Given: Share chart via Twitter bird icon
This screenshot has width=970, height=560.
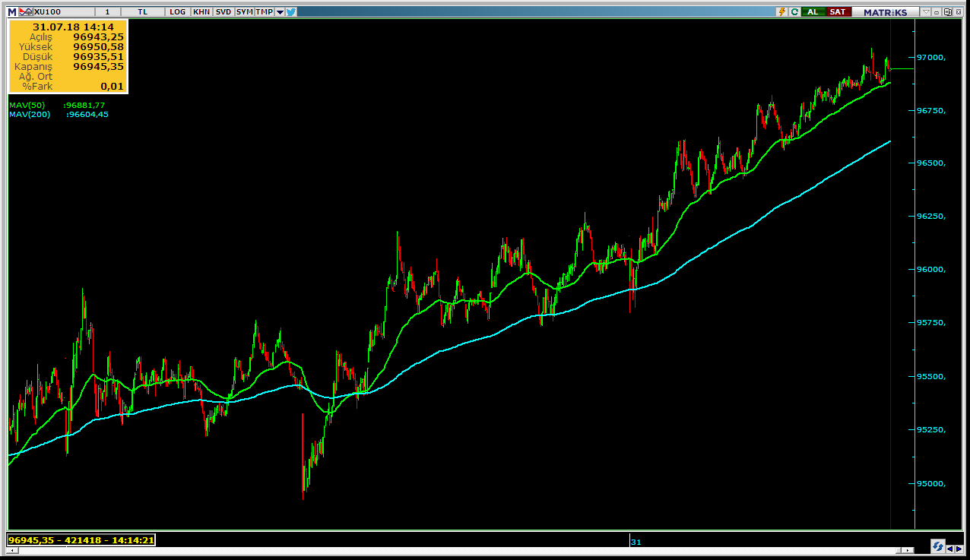Looking at the screenshot, I should tap(291, 11).
